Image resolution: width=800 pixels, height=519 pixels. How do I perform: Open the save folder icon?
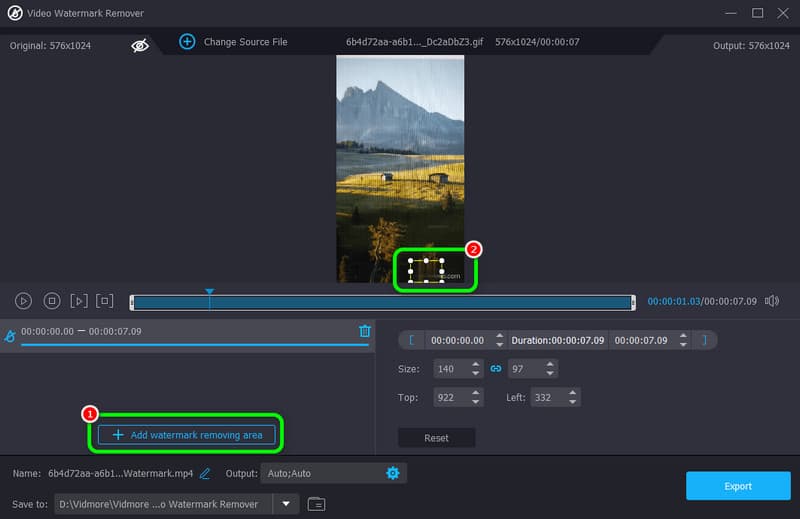(x=316, y=504)
